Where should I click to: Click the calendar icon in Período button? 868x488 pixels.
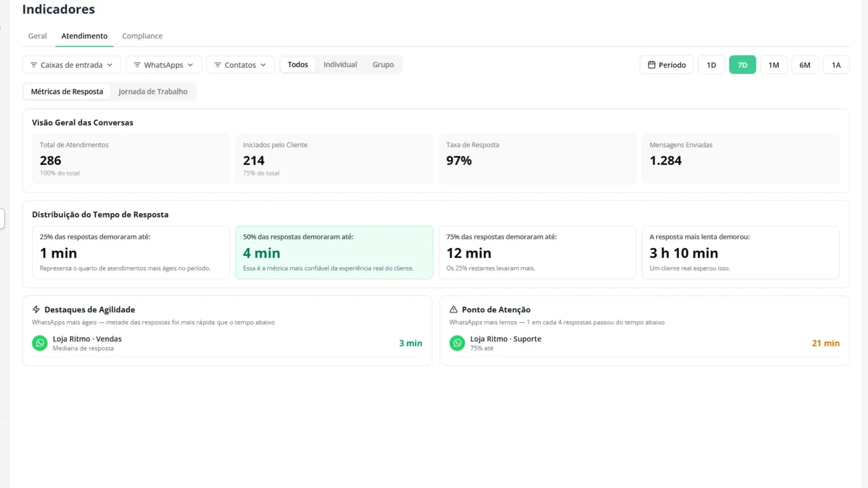click(x=652, y=65)
